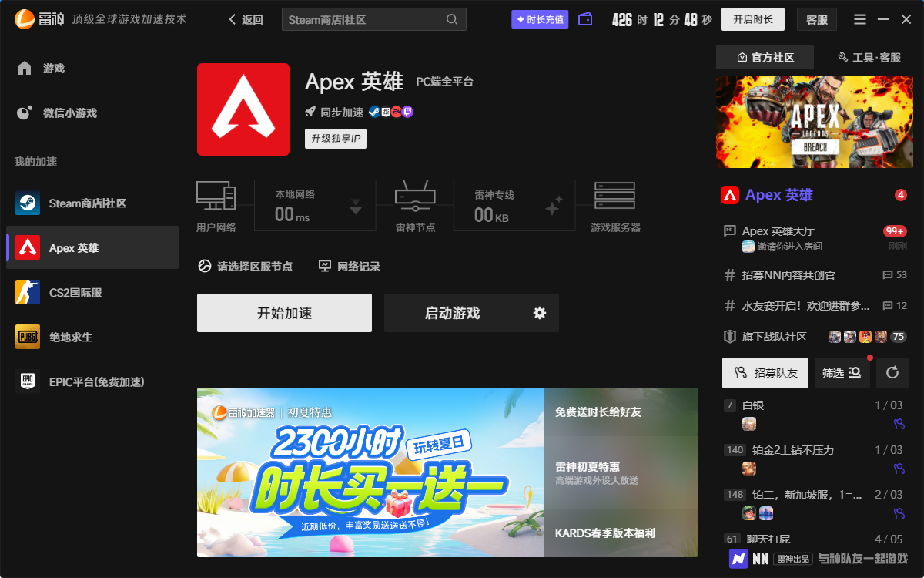The width and height of the screenshot is (924, 578).
Task: Click join icon on 铂二，新加坡服 row
Action: [x=898, y=513]
